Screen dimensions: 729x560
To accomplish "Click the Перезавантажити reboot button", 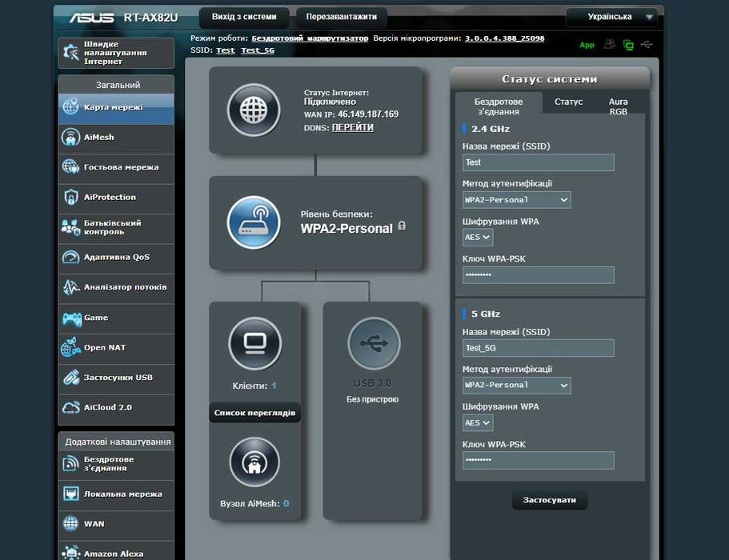I will [x=341, y=17].
